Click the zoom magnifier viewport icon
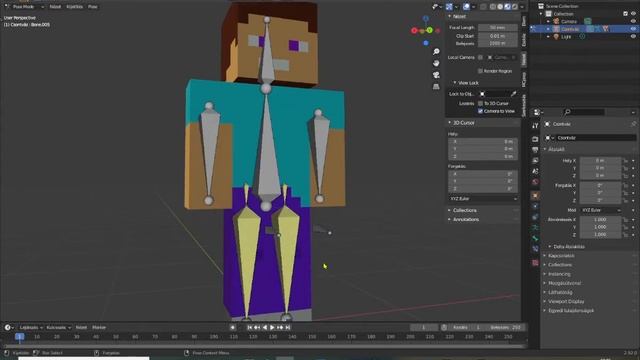 [x=436, y=51]
